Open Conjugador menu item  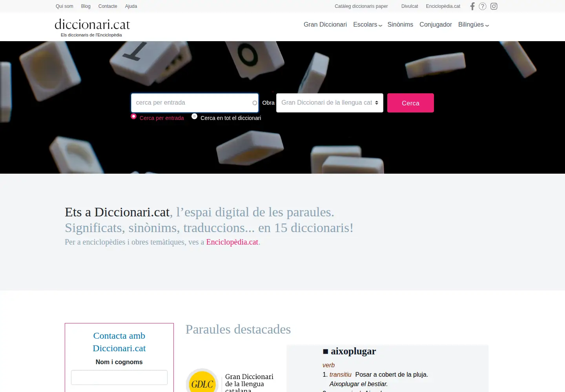click(x=436, y=25)
